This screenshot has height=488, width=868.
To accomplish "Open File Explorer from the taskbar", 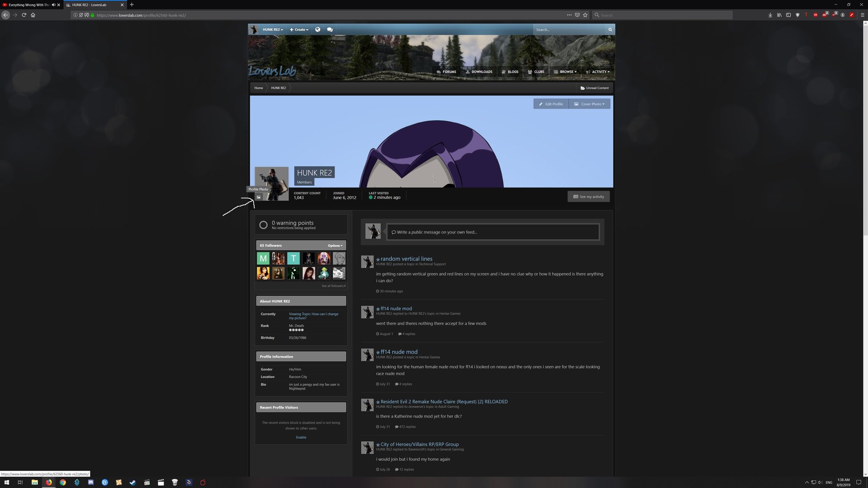I will (x=34, y=482).
